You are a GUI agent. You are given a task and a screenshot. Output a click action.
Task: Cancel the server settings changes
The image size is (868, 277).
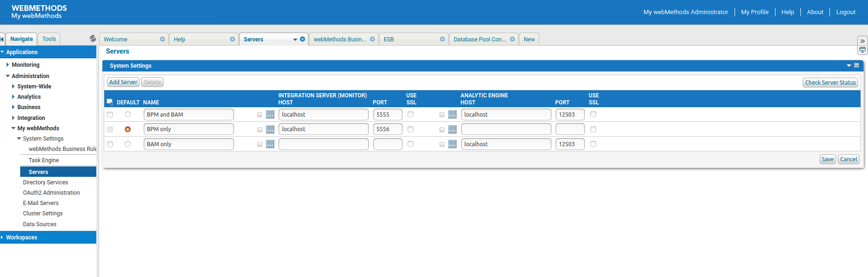tap(849, 159)
